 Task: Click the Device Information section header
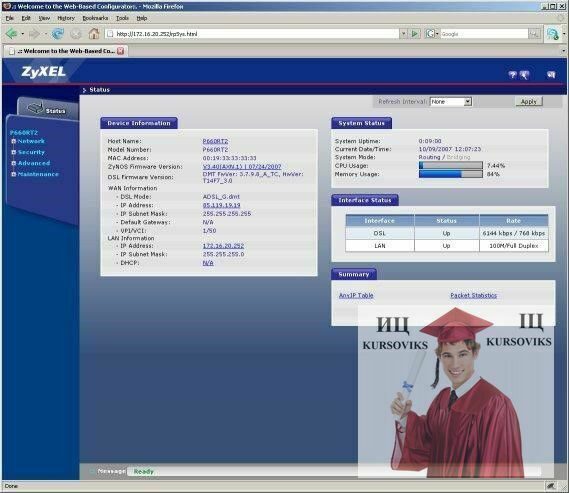click(x=139, y=123)
